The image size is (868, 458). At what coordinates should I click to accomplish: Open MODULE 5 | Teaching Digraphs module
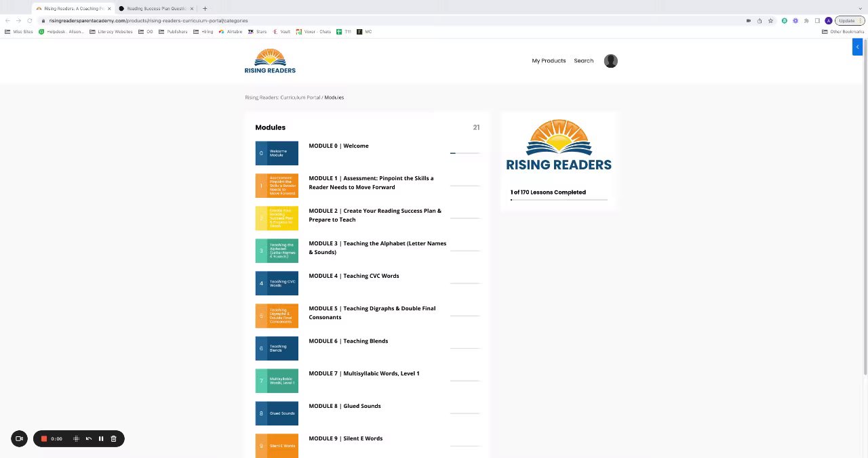(372, 313)
